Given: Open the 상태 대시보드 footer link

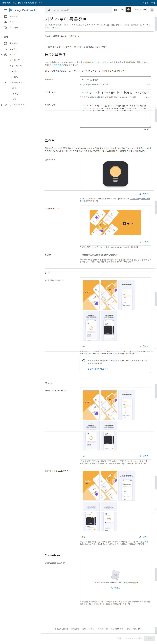Looking at the screenshot, I should click(88, 629).
